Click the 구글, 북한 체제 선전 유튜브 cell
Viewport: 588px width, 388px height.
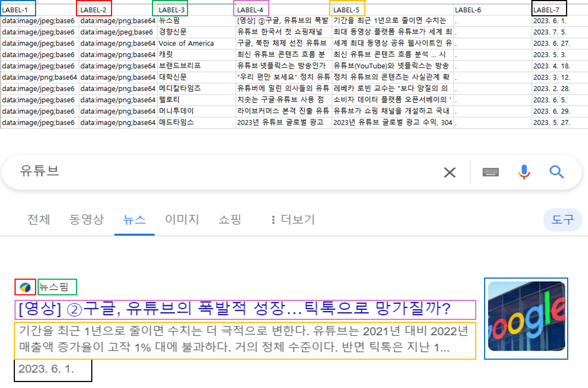(x=284, y=43)
